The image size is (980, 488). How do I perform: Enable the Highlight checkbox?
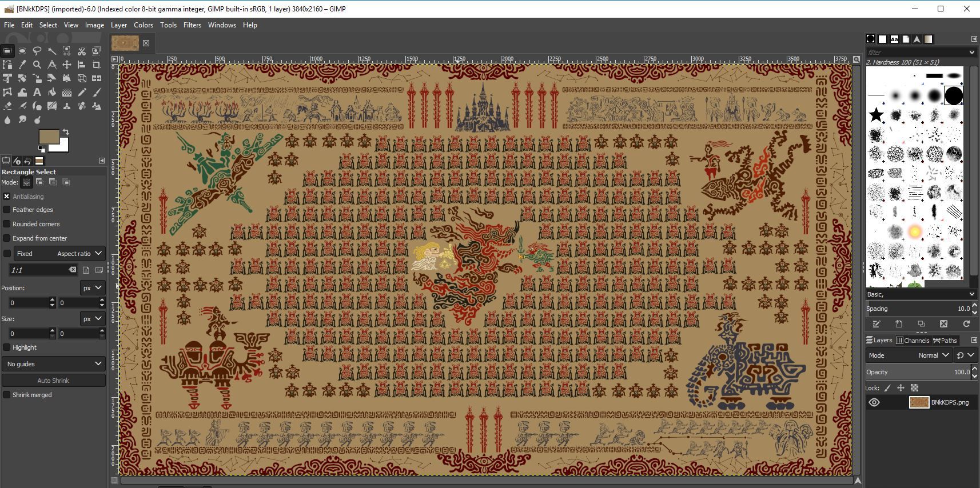tap(7, 347)
